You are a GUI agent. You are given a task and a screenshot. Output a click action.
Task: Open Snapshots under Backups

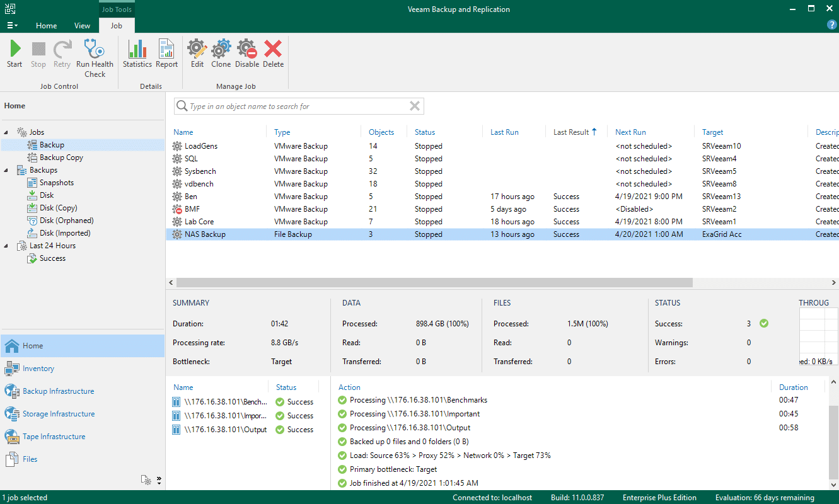57,183
